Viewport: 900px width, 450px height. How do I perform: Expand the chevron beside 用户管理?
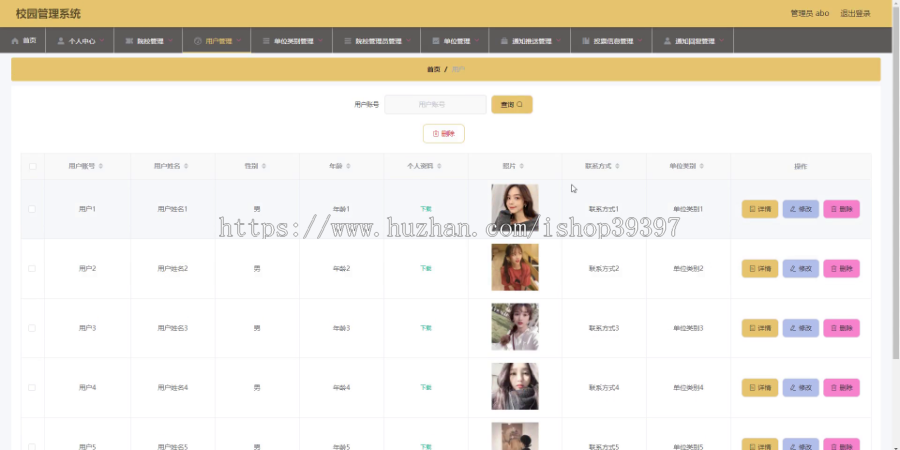click(x=238, y=41)
